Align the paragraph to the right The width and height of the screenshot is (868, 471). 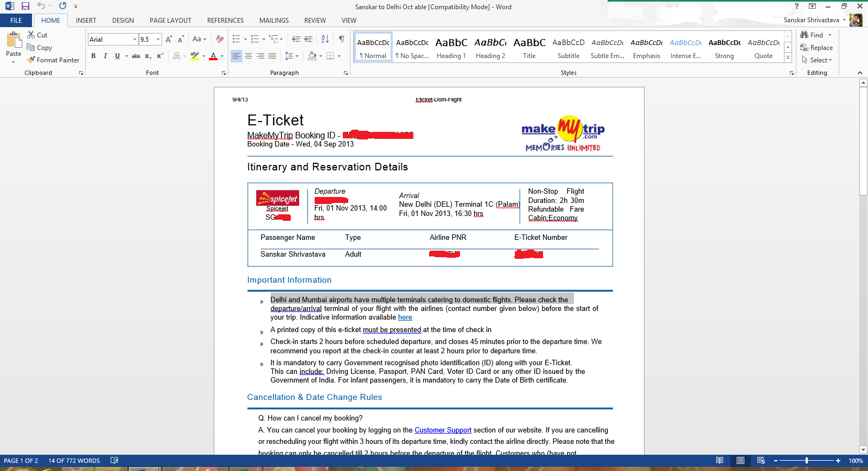click(260, 56)
